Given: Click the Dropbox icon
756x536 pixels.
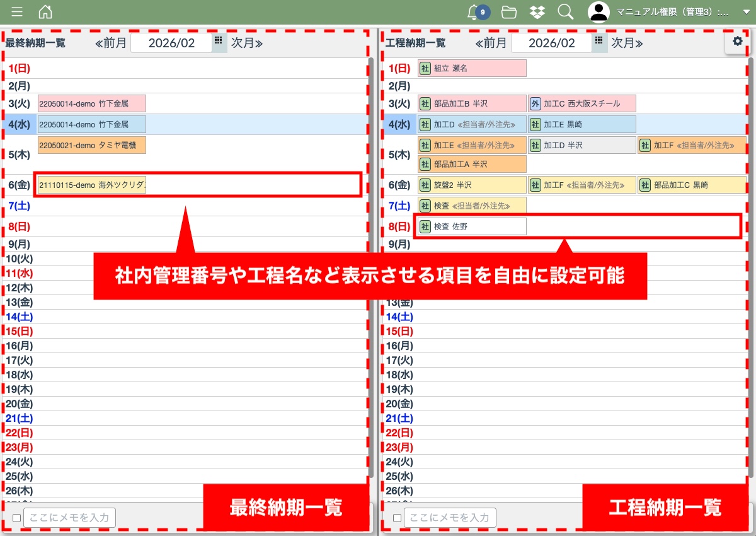Looking at the screenshot, I should [537, 12].
